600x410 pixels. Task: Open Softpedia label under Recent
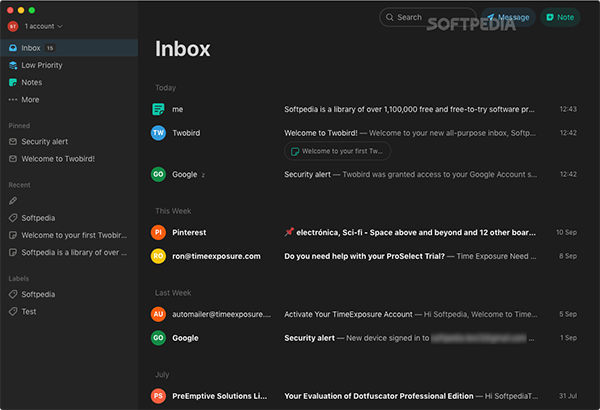(38, 218)
